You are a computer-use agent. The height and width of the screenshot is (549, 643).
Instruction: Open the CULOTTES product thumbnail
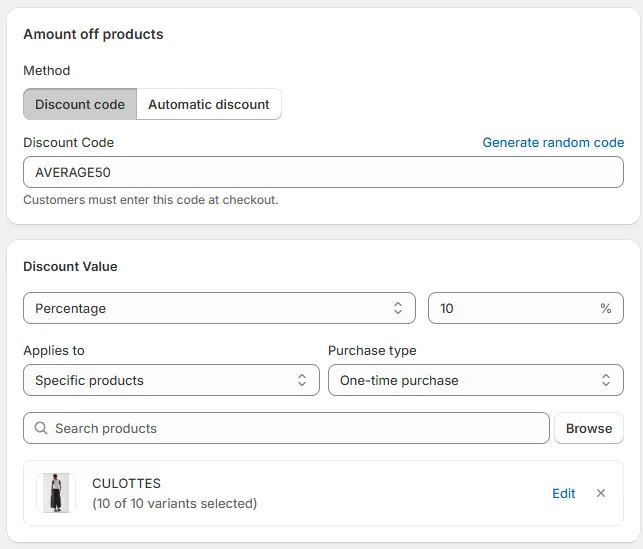tap(56, 493)
